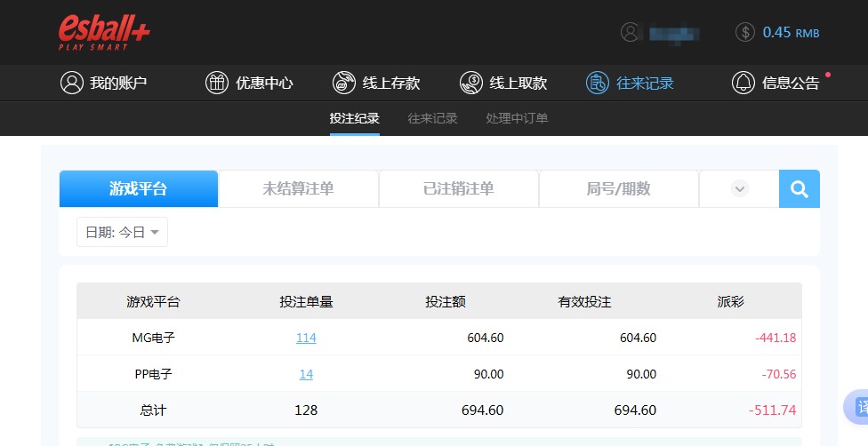Click the floating translate button at right edge
This screenshot has width=868, height=446.
tap(856, 407)
